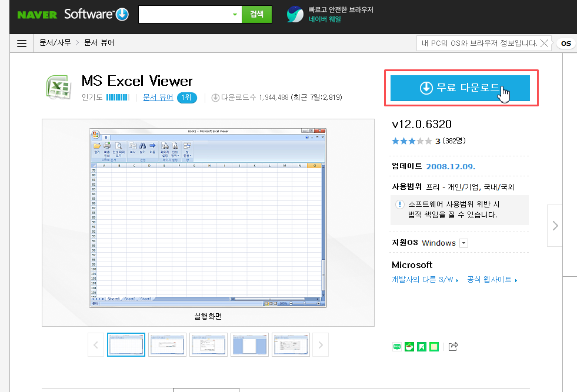Select the fifth screenshot thumbnail
This screenshot has height=392, width=577.
pos(291,345)
